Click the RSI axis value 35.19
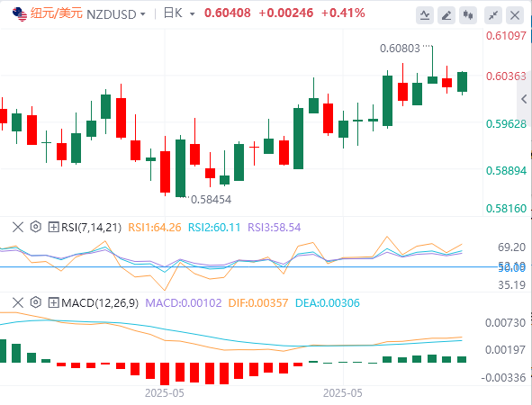532x405 pixels. [x=511, y=285]
